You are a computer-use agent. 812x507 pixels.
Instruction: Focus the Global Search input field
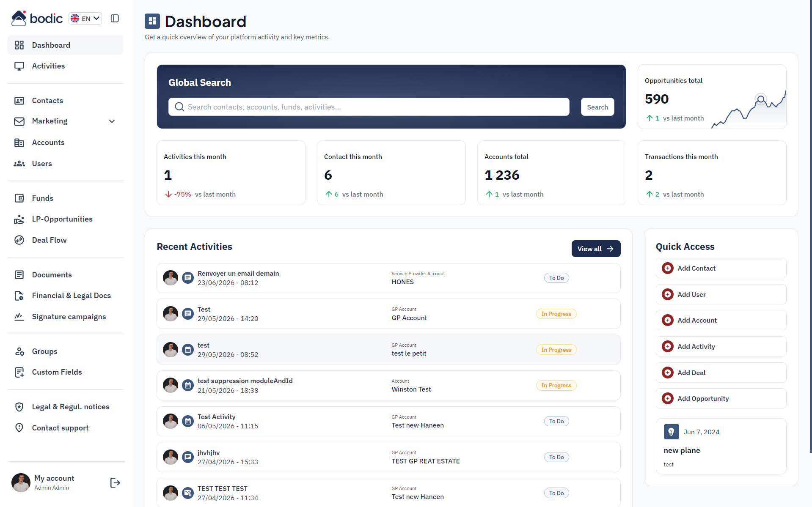point(369,107)
